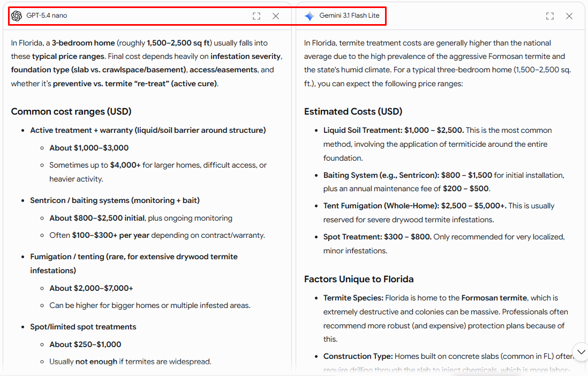This screenshot has width=588, height=376.
Task: Click the "Common cost ranges (USD)" heading
Action: coord(71,111)
